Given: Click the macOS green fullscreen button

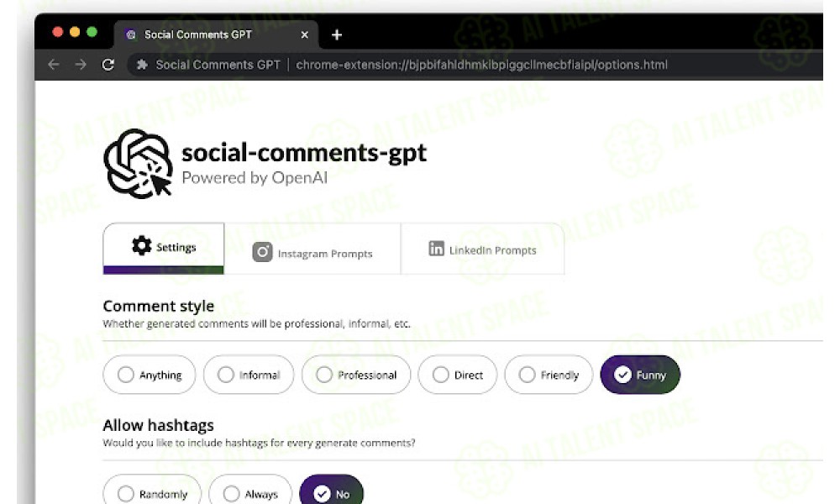Looking at the screenshot, I should point(92,32).
